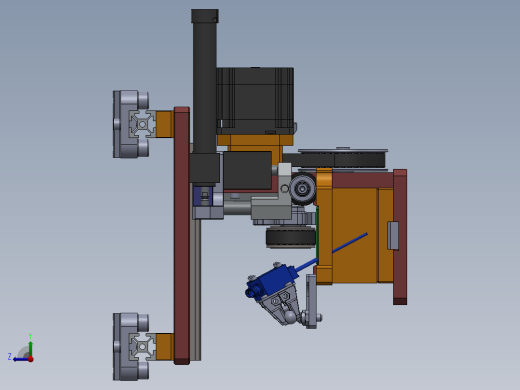Screen dimensions: 520x390
Task: Select the small grey tab on the orange block
Action: [x=393, y=235]
